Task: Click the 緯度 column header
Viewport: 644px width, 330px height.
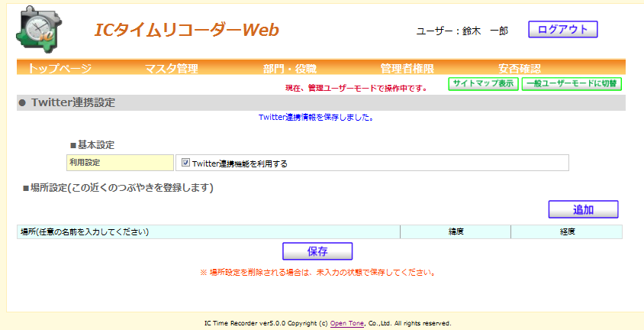Action: (x=456, y=231)
